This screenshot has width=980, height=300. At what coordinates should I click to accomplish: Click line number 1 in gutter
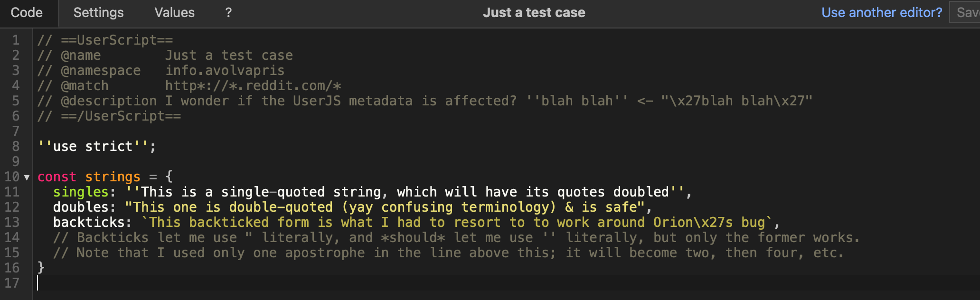pos(16,40)
